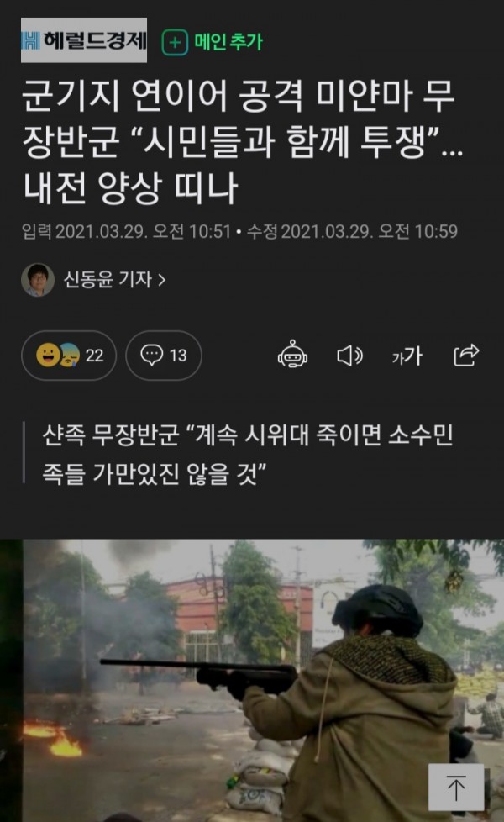Viewport: 504px width, 822px height.
Task: Open the article photo of armed protester
Action: click(x=252, y=680)
